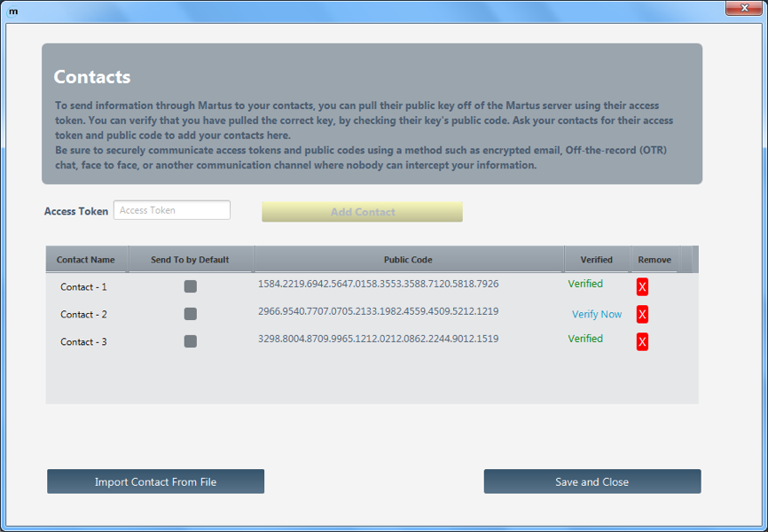Click the Access Token label
This screenshot has width=768, height=532.
(x=76, y=211)
